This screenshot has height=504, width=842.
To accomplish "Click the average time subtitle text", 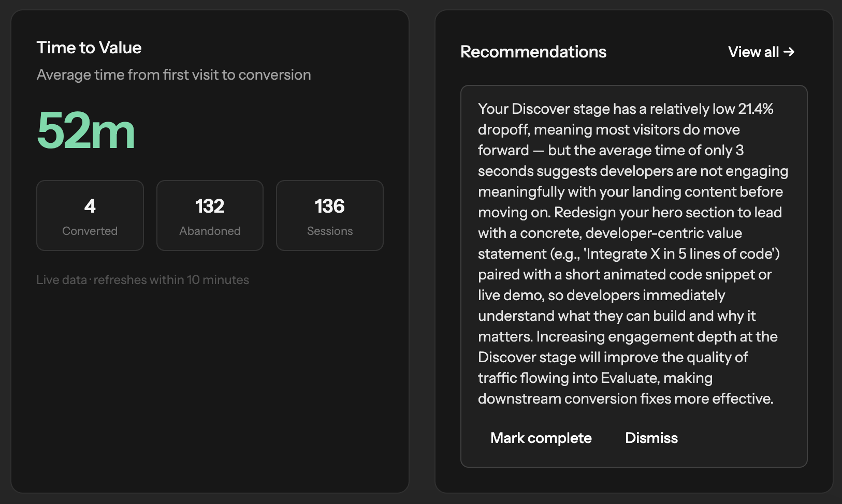I will click(x=173, y=75).
